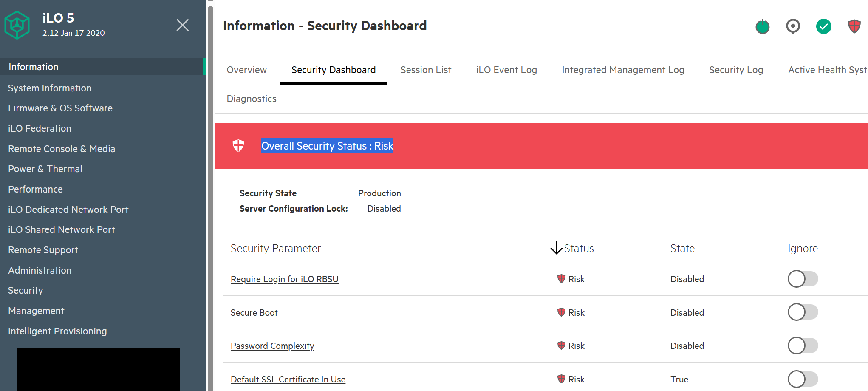868x391 pixels.
Task: Click the Secure Boot risk shield icon
Action: click(x=561, y=312)
